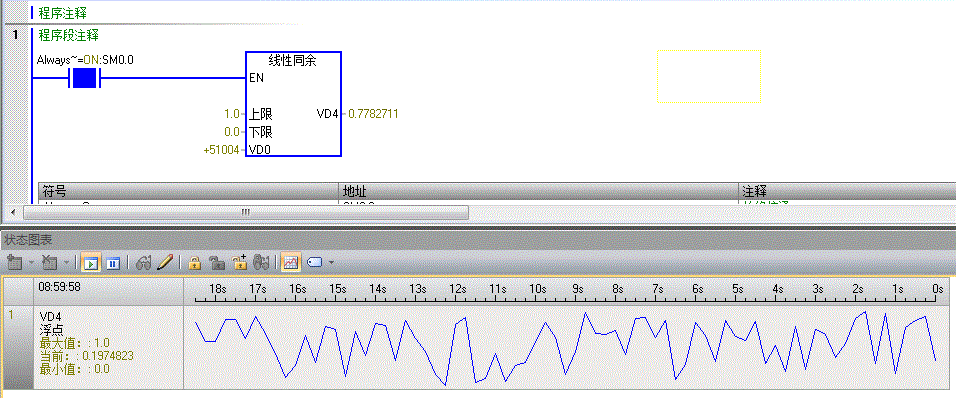Viewport: 956px width, 398px height.
Task: Click the horizontal scrollbar left arrow
Action: point(12,212)
